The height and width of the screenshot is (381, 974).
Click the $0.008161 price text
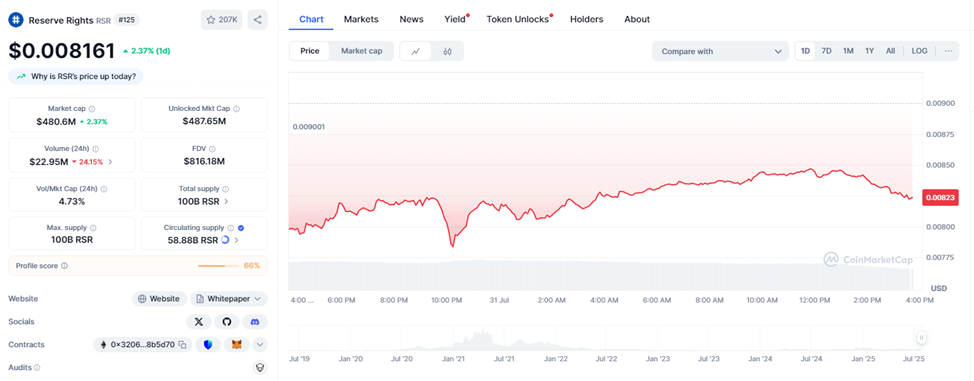(x=61, y=50)
